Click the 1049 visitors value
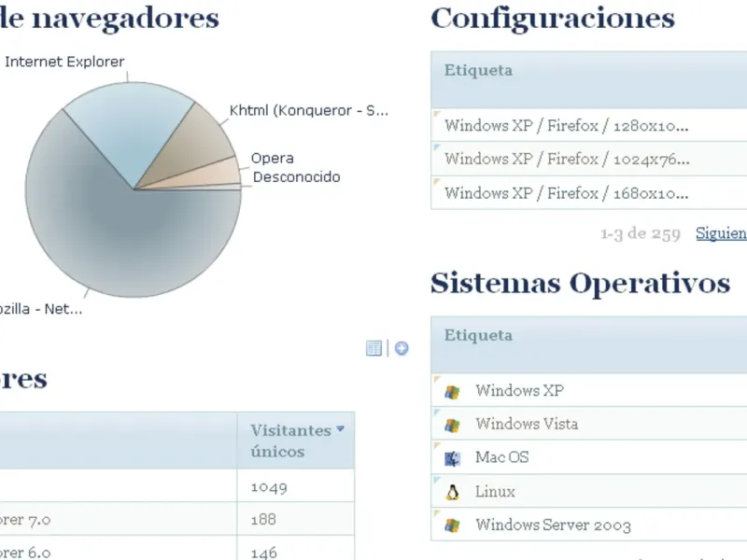The image size is (747, 560). (269, 487)
